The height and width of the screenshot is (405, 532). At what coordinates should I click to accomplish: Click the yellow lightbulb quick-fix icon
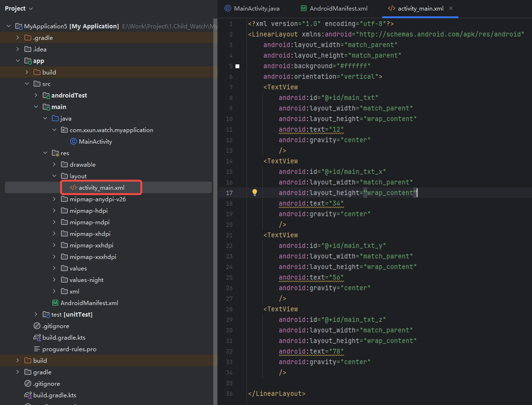[x=255, y=193]
